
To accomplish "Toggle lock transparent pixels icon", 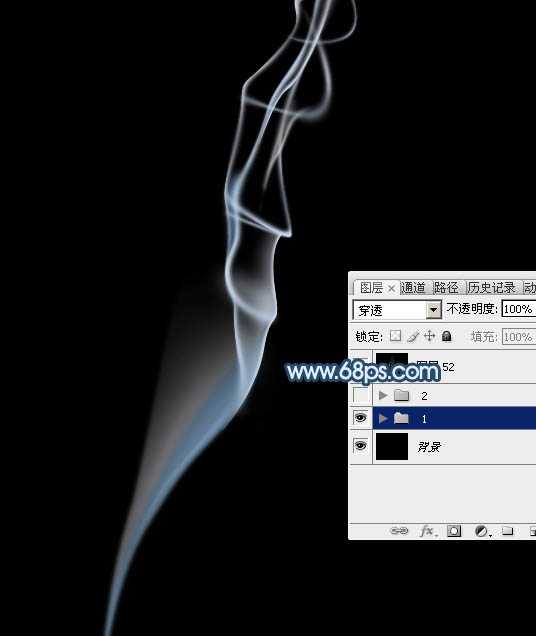I will tap(395, 336).
